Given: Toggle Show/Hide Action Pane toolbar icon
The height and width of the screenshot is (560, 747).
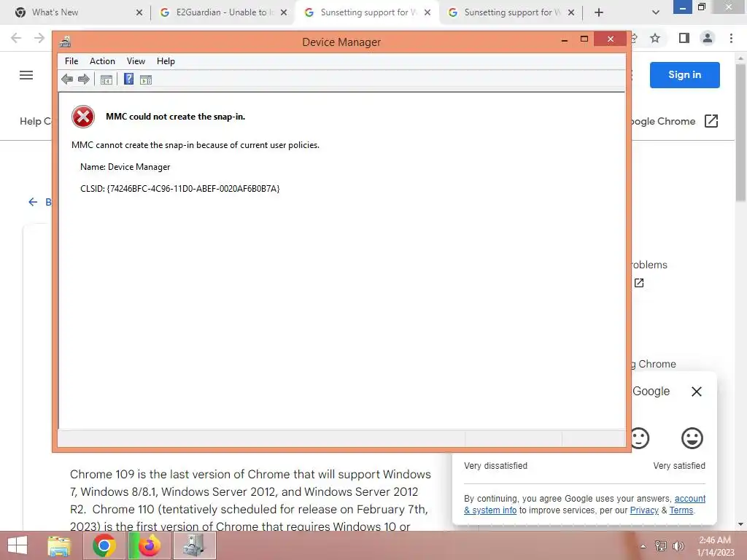Looking at the screenshot, I should click(146, 79).
